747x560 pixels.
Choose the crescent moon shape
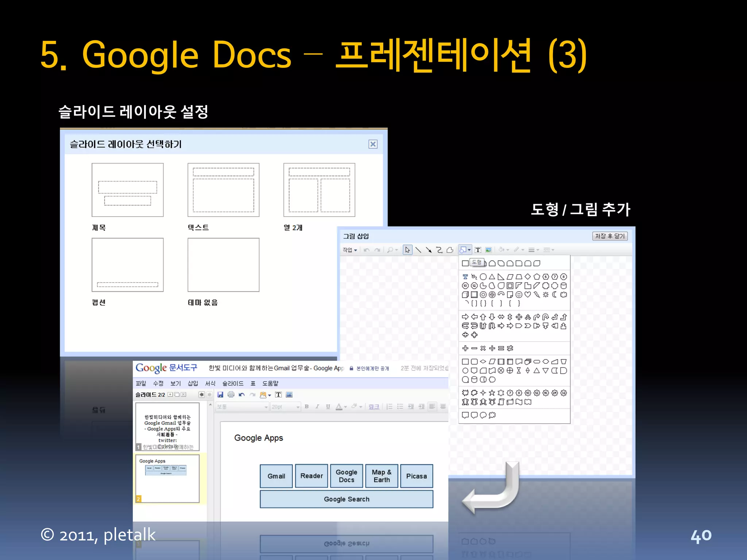pos(554,295)
